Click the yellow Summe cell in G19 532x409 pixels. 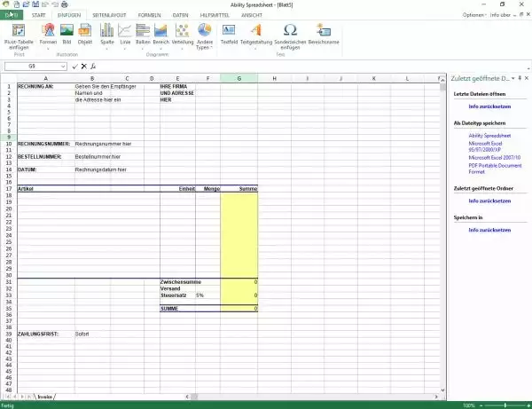(x=239, y=202)
